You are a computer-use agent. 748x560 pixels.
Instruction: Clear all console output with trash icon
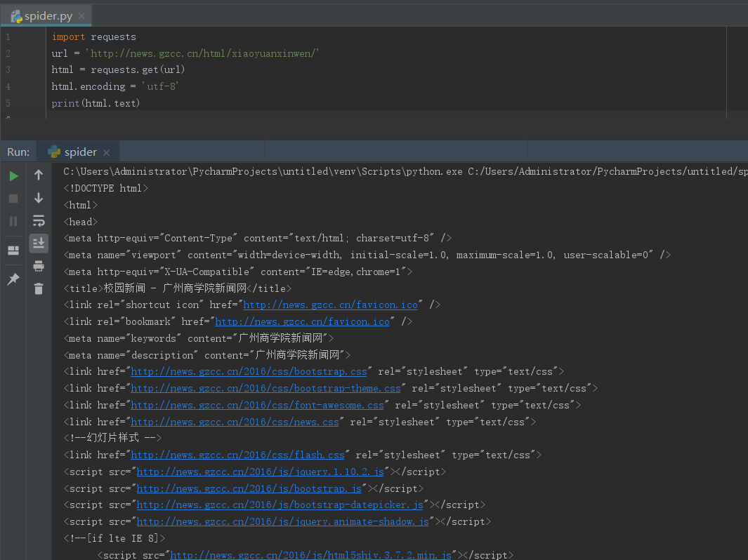point(39,288)
